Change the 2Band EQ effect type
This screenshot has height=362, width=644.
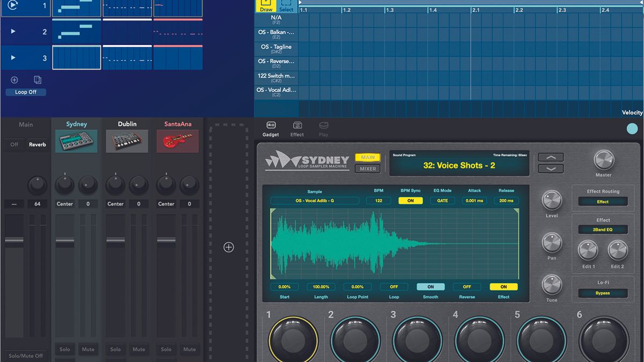[x=602, y=229]
